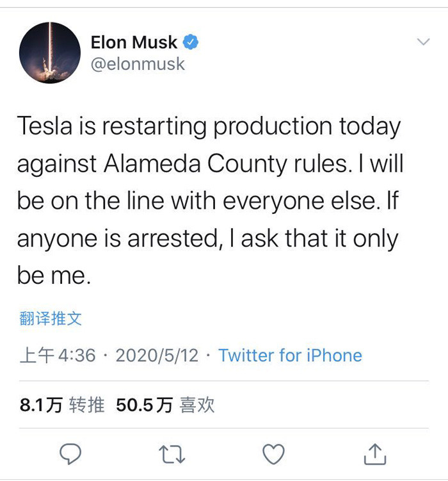Like the tweet with the heart icon
Viewport: 448px width, 481px height.
pos(274,453)
